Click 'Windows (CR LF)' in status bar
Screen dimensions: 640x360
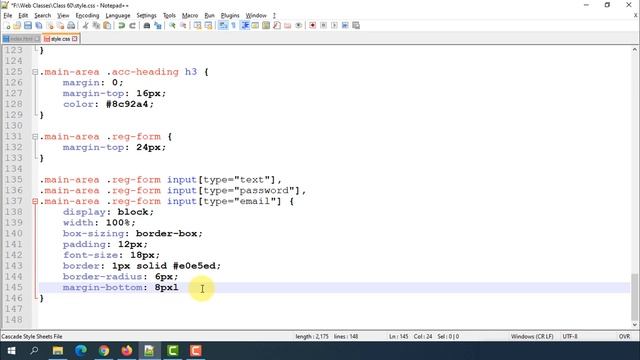click(532, 337)
